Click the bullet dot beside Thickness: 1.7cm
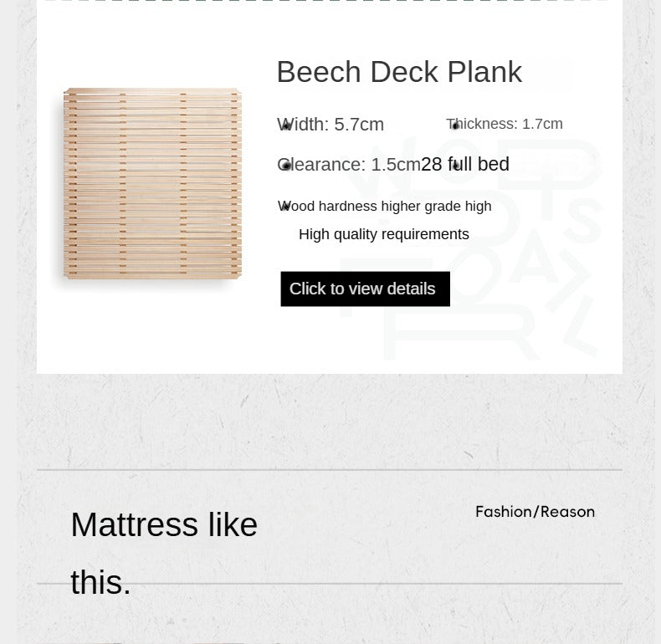Image resolution: width=661 pixels, height=644 pixels. point(456,126)
